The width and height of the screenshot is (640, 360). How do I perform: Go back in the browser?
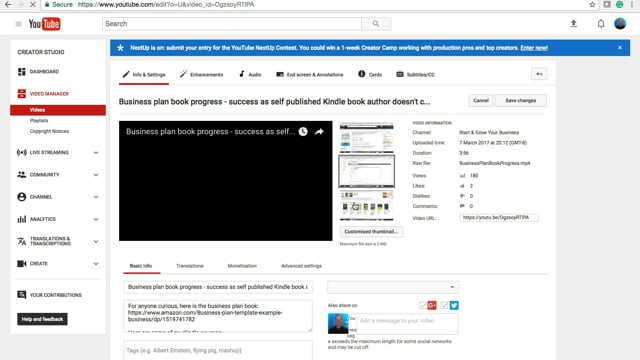click(8, 4)
